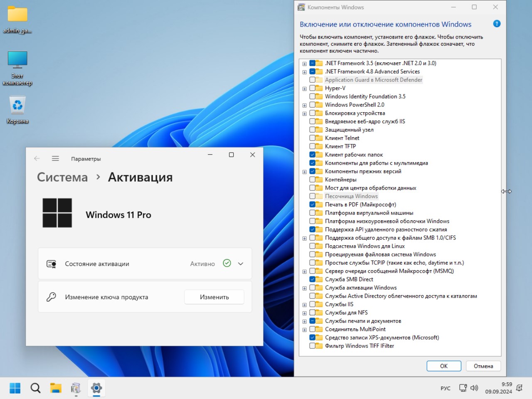The width and height of the screenshot is (532, 399).
Task: Select Внедряемое веб-ядро служб IIS row
Action: click(365, 121)
